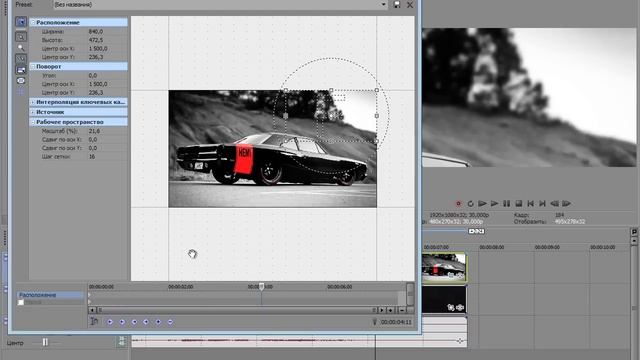Screen dimensions: 640x360
Task: Select the Расположение keyframe row
Action: [x=50, y=295]
